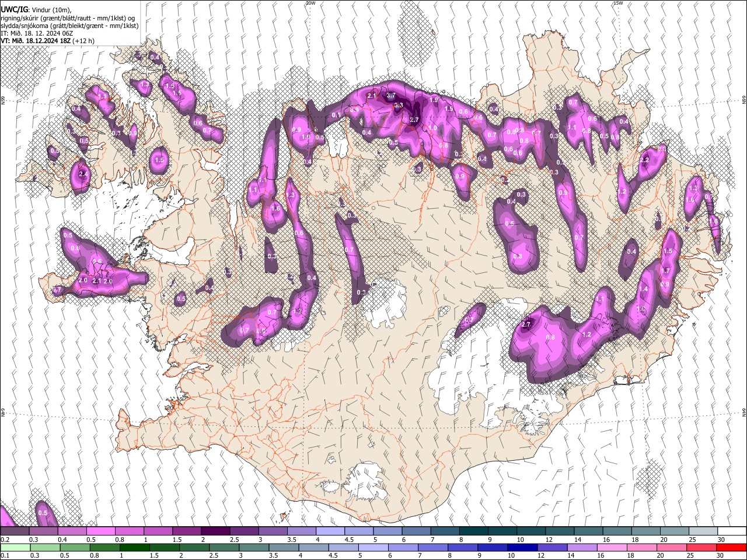Click the '0.2' label on the upper scale
The image size is (747, 560).
click(x=5, y=540)
